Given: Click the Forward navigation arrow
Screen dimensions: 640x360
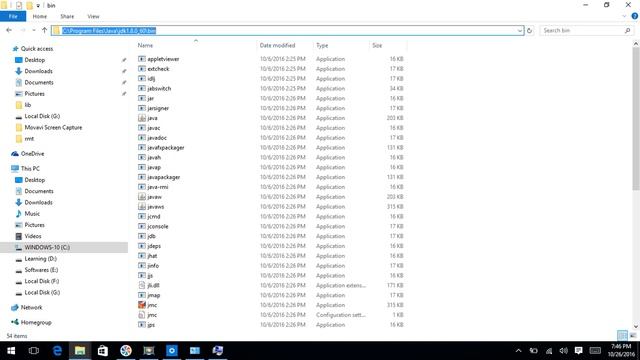Looking at the screenshot, I should [23, 31].
